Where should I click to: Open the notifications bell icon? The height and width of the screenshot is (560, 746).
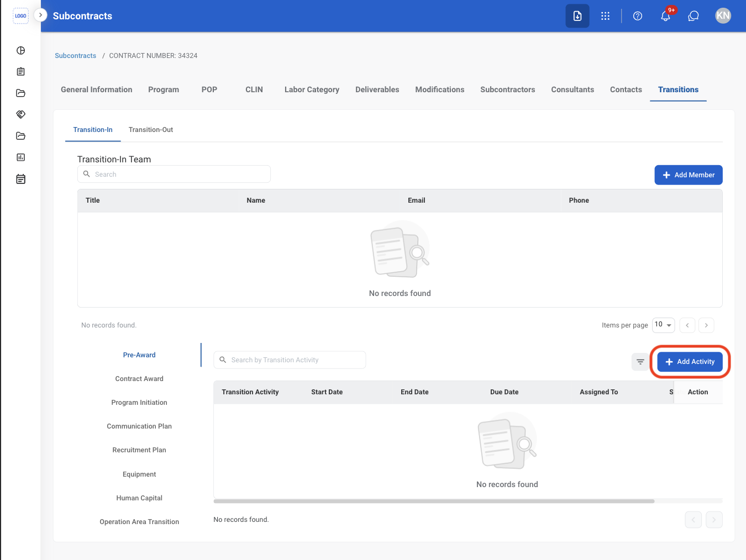pos(665,16)
